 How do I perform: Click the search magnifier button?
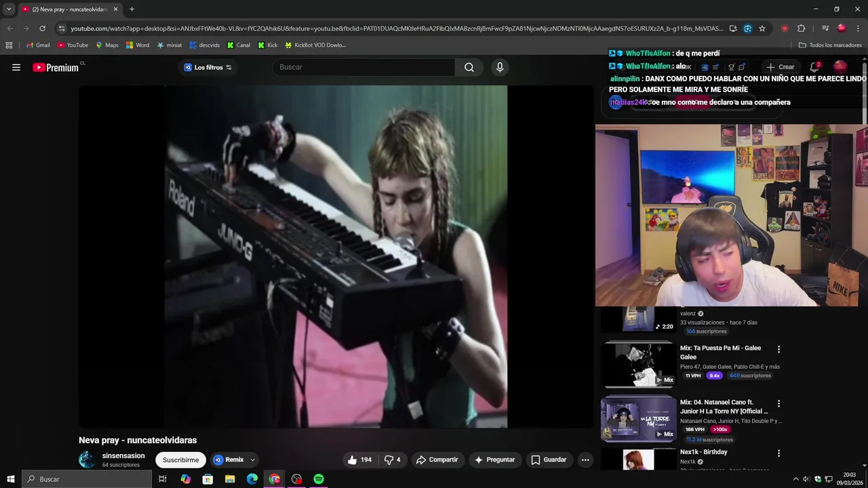(x=469, y=67)
